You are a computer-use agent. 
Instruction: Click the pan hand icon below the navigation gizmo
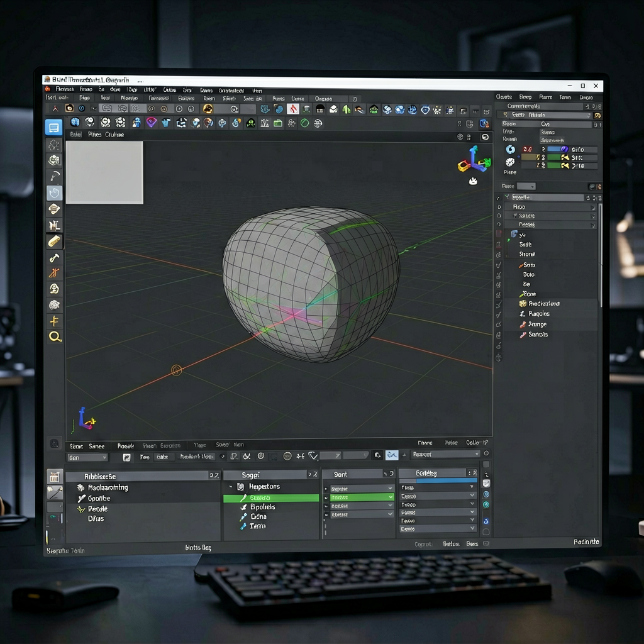tap(473, 180)
